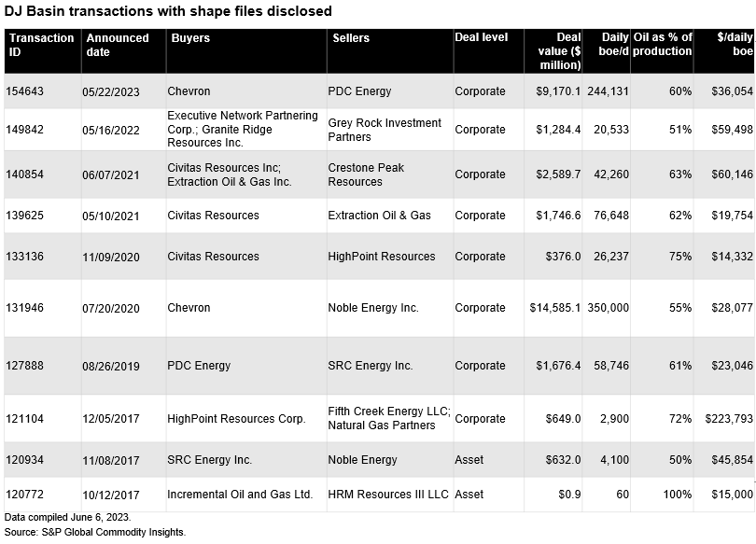The width and height of the screenshot is (756, 544).
Task: Click the Deal level column header
Action: [x=482, y=38]
